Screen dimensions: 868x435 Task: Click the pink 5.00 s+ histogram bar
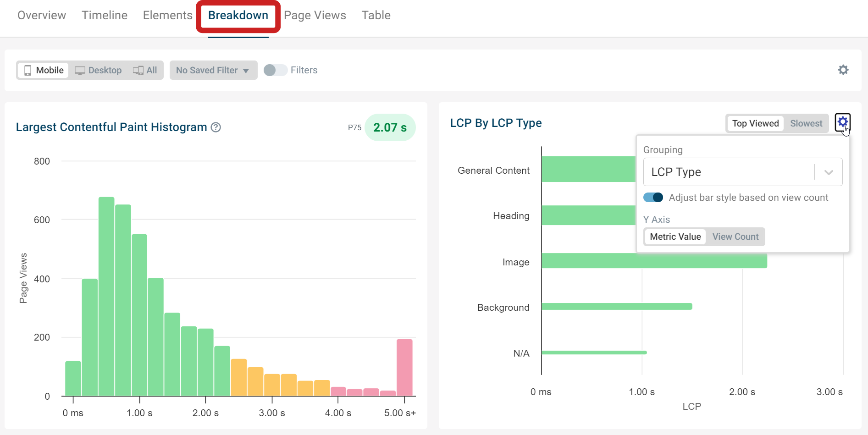coord(404,368)
